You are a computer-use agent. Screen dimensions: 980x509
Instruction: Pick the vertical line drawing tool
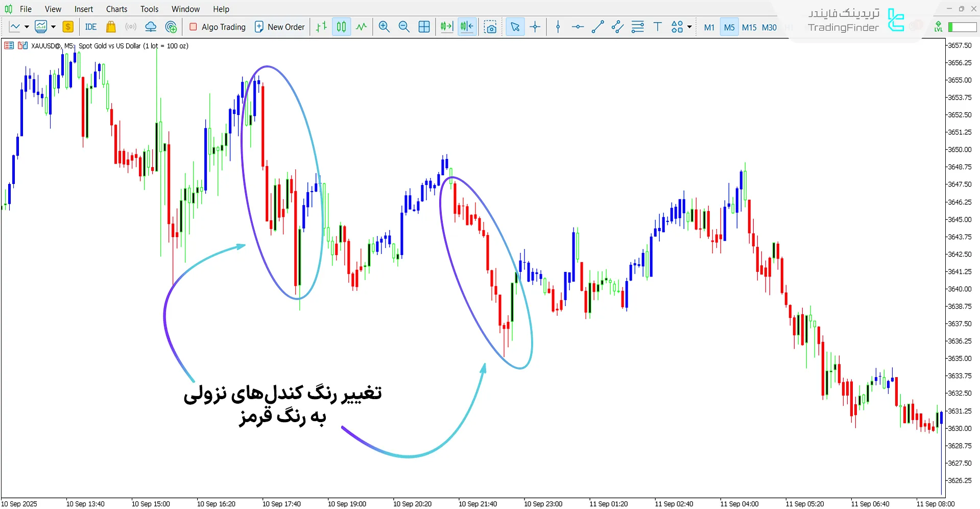tap(558, 27)
